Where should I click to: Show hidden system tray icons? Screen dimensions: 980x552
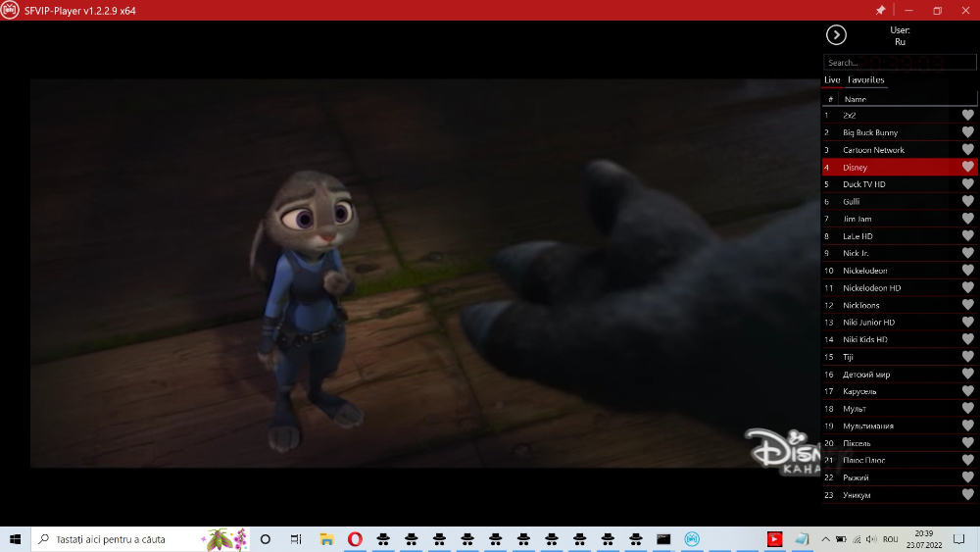[825, 539]
